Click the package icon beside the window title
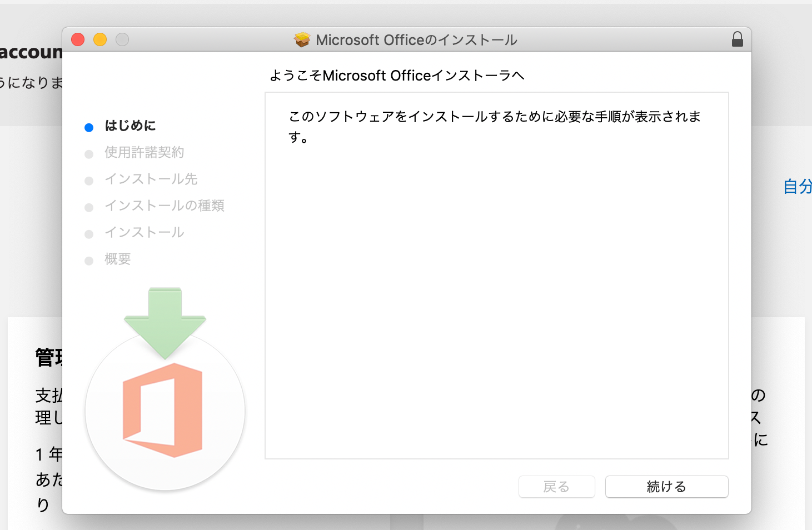Image resolution: width=812 pixels, height=530 pixels. (x=302, y=39)
